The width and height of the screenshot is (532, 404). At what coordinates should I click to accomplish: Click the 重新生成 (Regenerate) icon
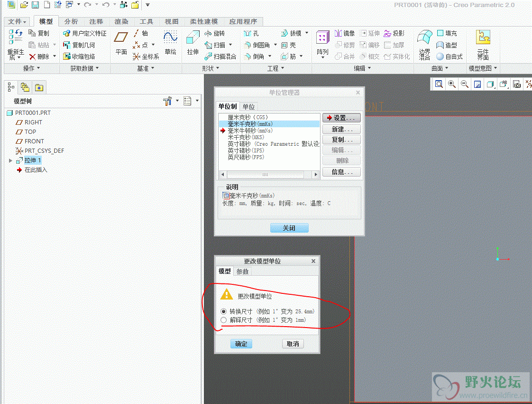[16, 44]
